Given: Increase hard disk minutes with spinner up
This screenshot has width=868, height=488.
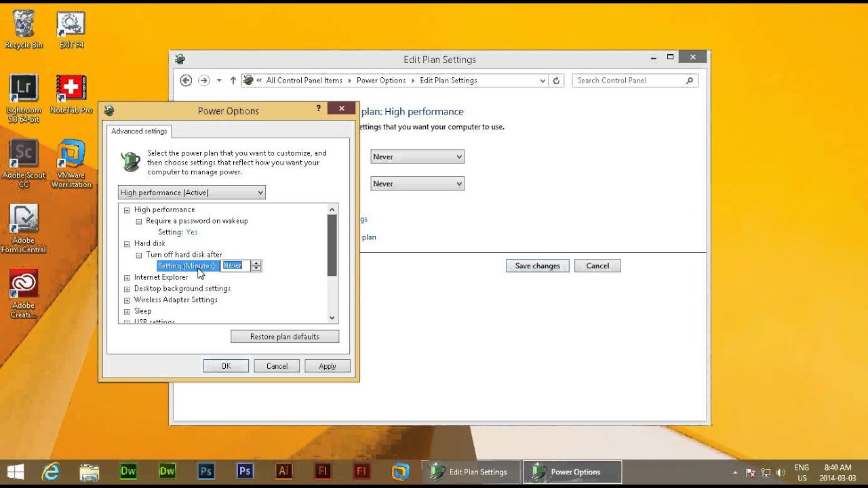Looking at the screenshot, I should click(256, 263).
